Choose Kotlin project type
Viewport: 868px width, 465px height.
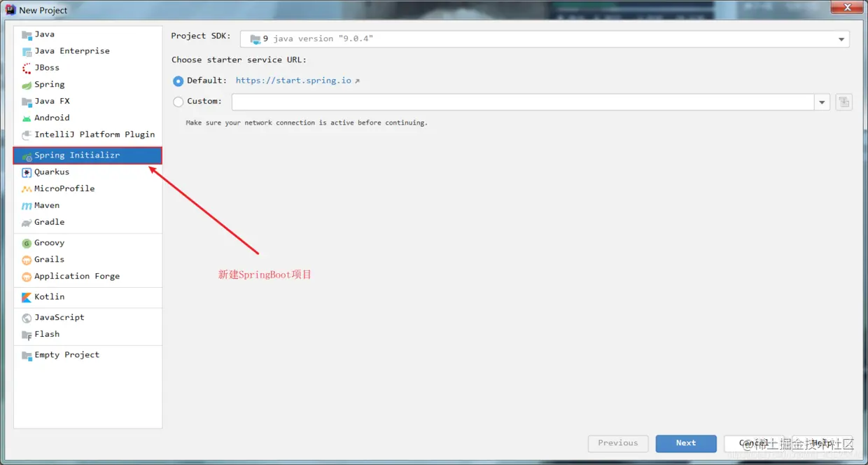87,297
